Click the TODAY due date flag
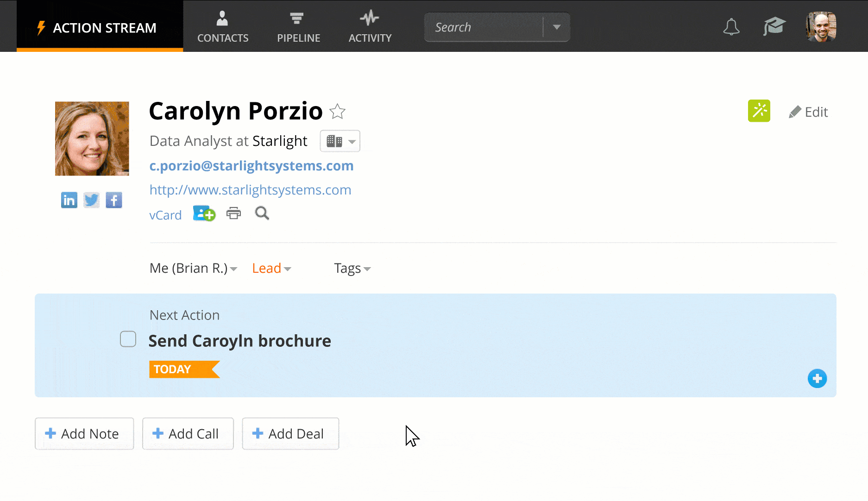Image resolution: width=868 pixels, height=501 pixels. 184,369
